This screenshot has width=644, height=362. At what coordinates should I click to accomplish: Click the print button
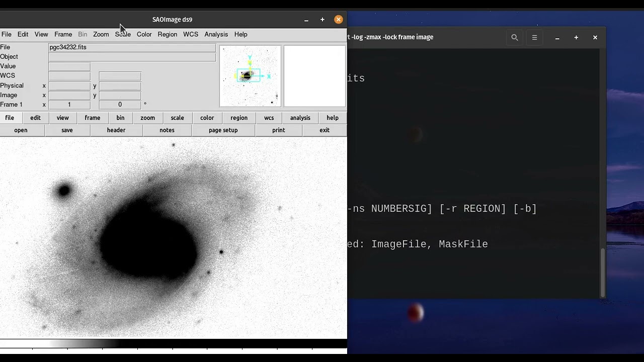point(278,130)
